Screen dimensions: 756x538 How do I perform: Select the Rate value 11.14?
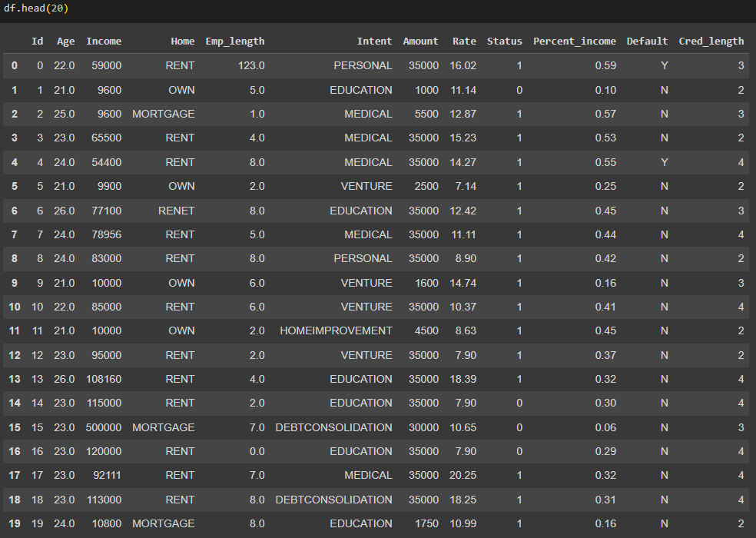pyautogui.click(x=463, y=90)
